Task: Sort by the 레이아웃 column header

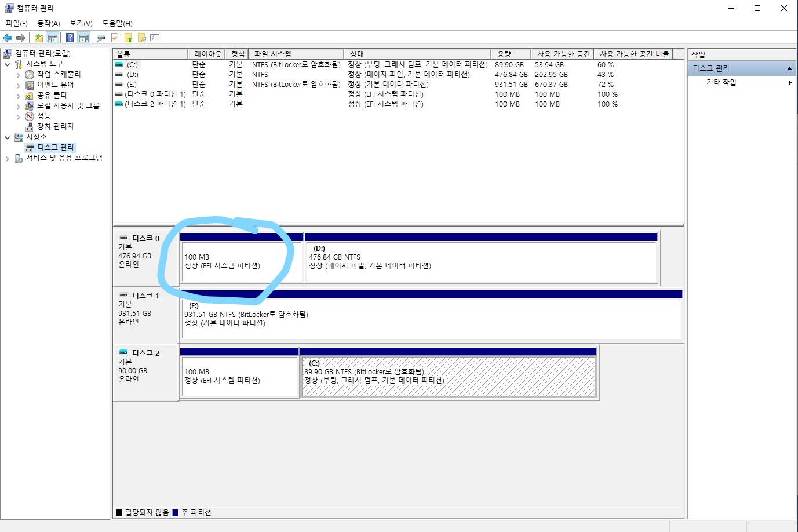Action: (x=206, y=54)
